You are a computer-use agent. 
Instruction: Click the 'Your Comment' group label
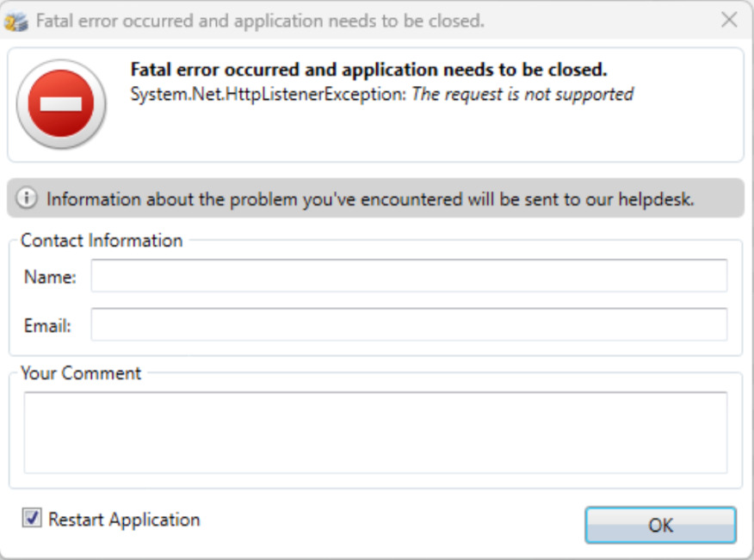(x=81, y=373)
